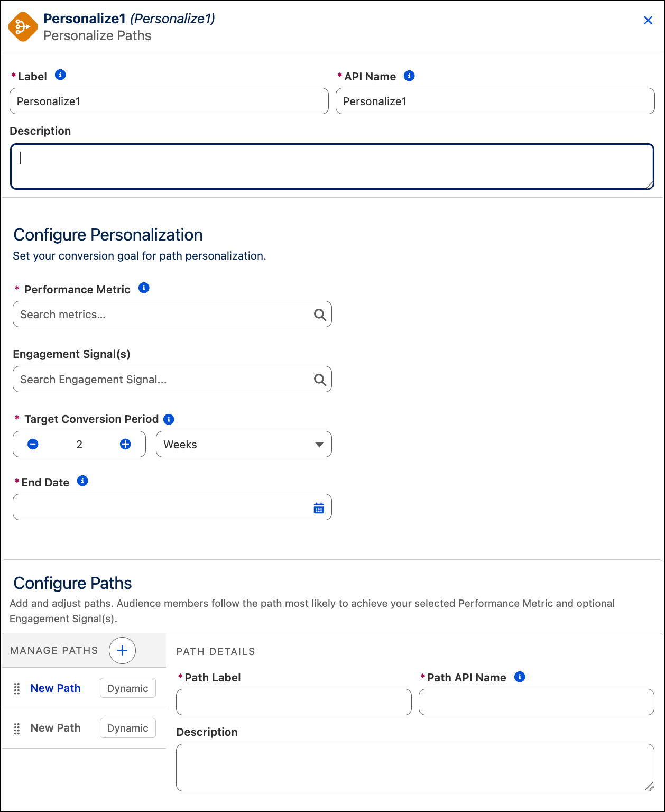Screen dimensions: 665x812
Task: Open the End Date info icon
Action: coord(82,481)
